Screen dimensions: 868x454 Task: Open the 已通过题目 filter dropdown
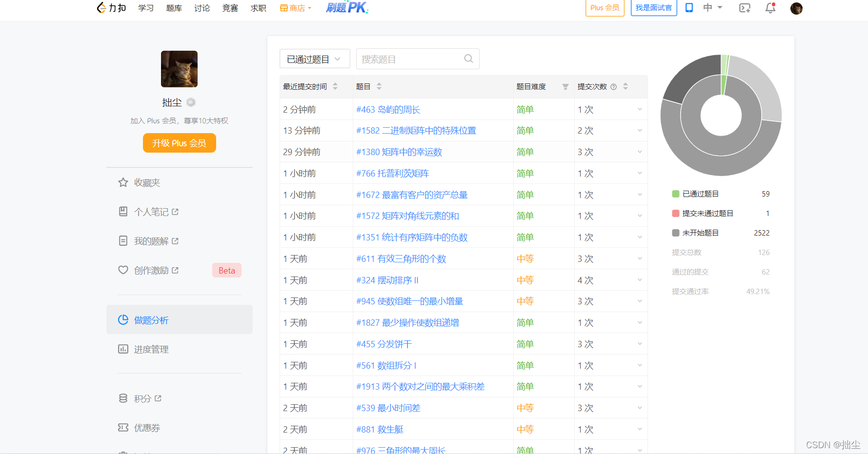coord(315,59)
